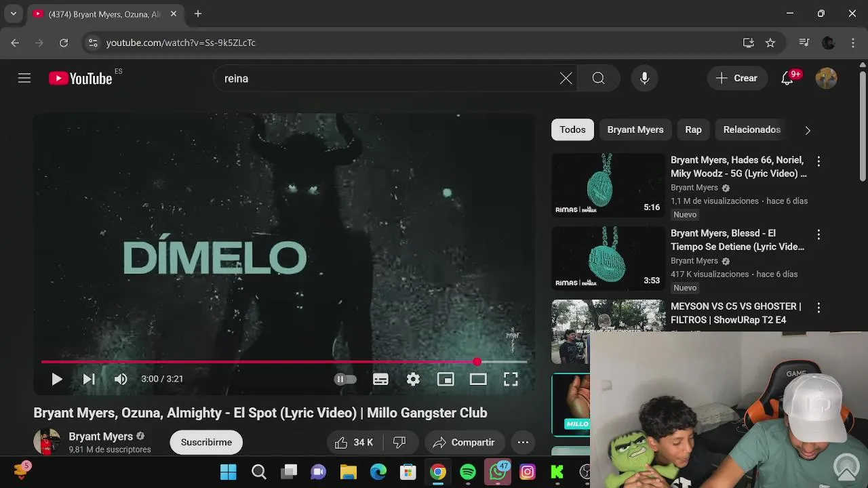Open the tab search dropdown arrow
The height and width of the screenshot is (488, 868).
pos(13,14)
